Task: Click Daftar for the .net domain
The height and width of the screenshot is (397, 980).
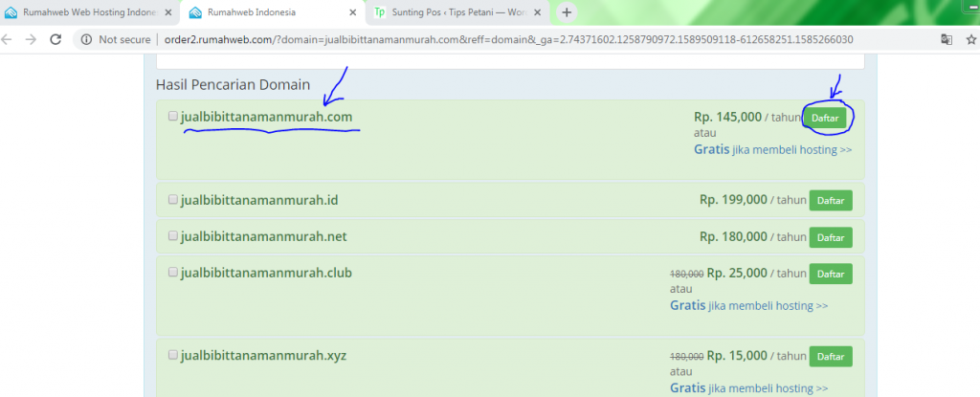Action: point(831,237)
